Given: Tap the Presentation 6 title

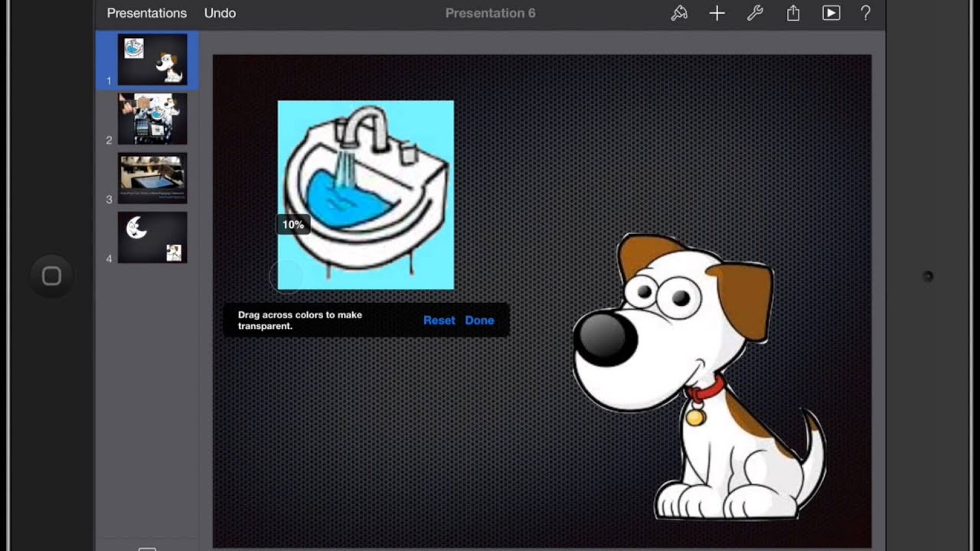Looking at the screenshot, I should tap(490, 13).
